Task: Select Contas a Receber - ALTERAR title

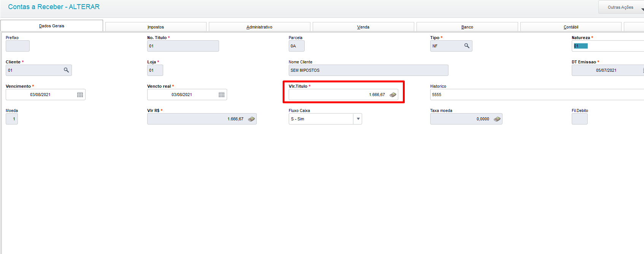Action: point(54,7)
